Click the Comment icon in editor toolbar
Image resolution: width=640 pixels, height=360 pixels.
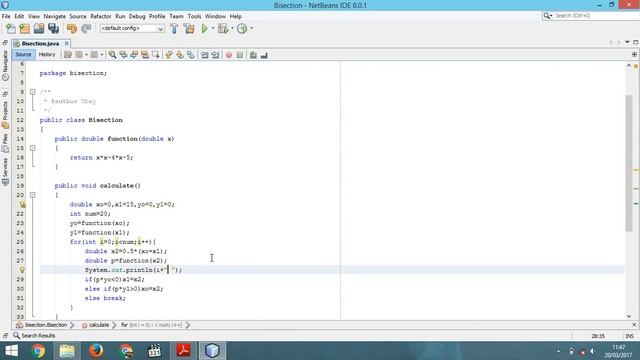(253, 55)
